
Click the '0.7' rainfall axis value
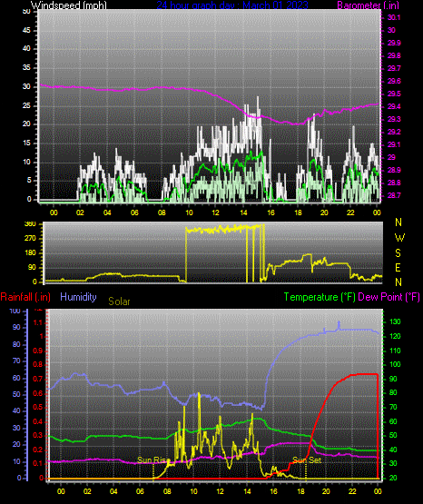click(x=38, y=379)
